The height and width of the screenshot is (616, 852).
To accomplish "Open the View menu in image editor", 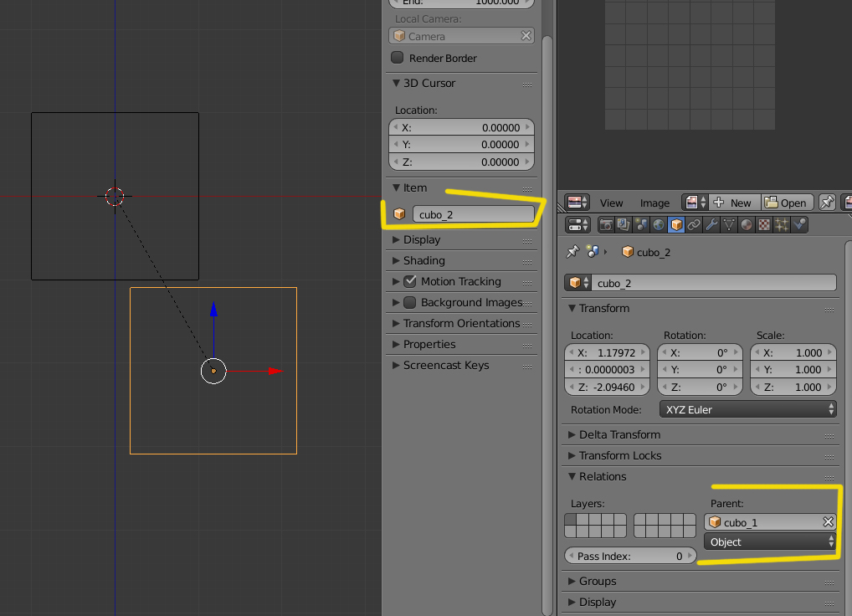I will coord(611,203).
